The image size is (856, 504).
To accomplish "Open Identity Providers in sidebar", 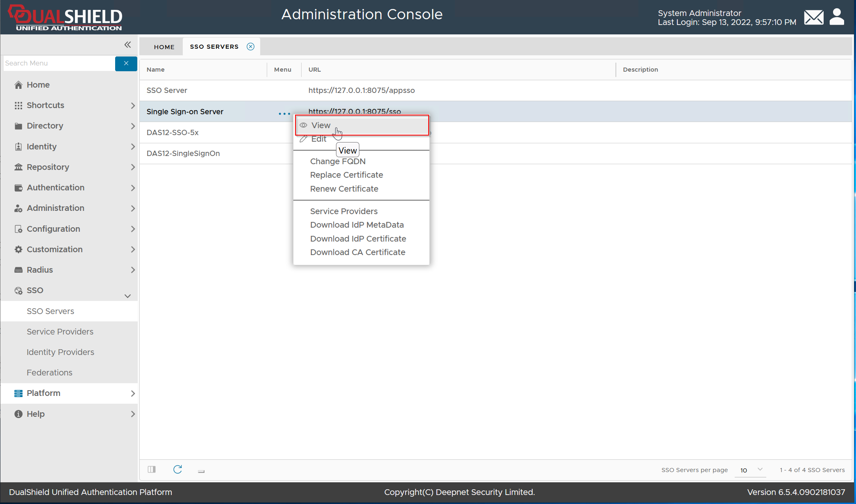I will tap(60, 352).
